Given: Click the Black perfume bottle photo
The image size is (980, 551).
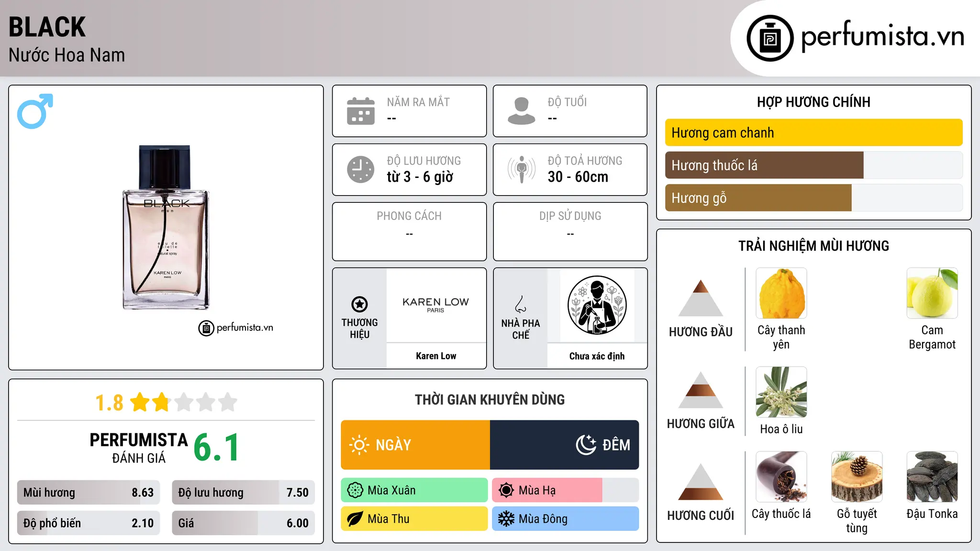Looking at the screenshot, I should point(166,227).
